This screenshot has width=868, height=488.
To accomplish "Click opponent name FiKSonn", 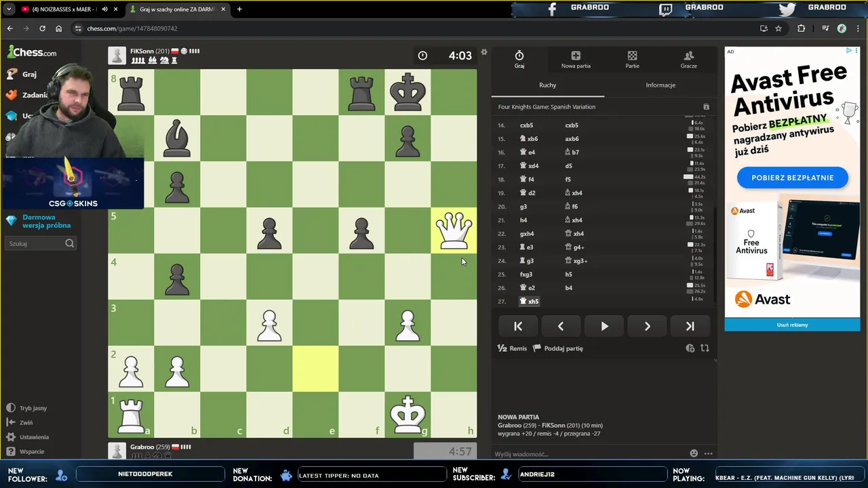I will [142, 51].
